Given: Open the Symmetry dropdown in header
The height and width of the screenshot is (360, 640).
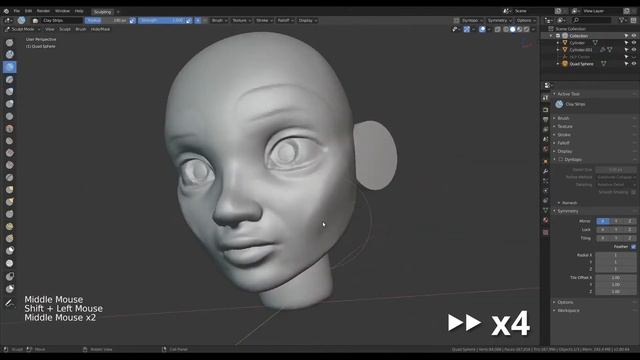Looking at the screenshot, I should point(499,20).
